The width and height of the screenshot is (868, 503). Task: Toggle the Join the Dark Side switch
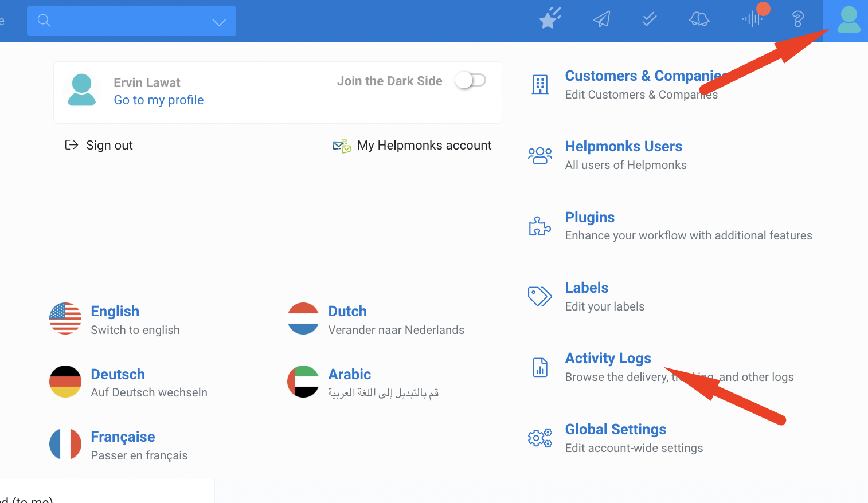471,81
